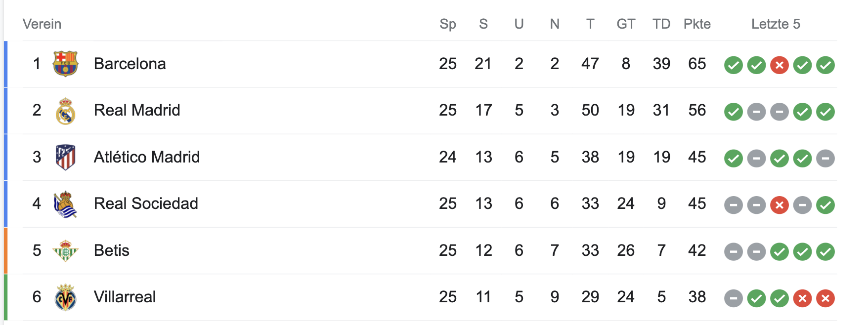The width and height of the screenshot is (868, 325).
Task: Click the Atlético Madrid club crest
Action: (x=65, y=157)
